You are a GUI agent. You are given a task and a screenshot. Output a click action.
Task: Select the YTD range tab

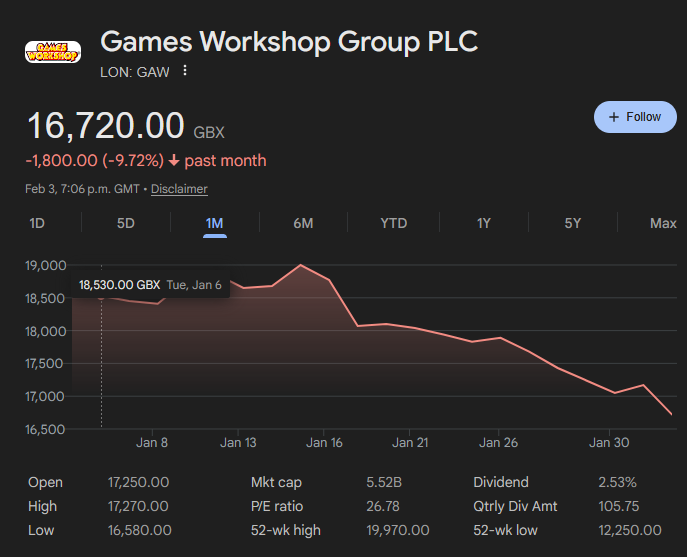393,224
